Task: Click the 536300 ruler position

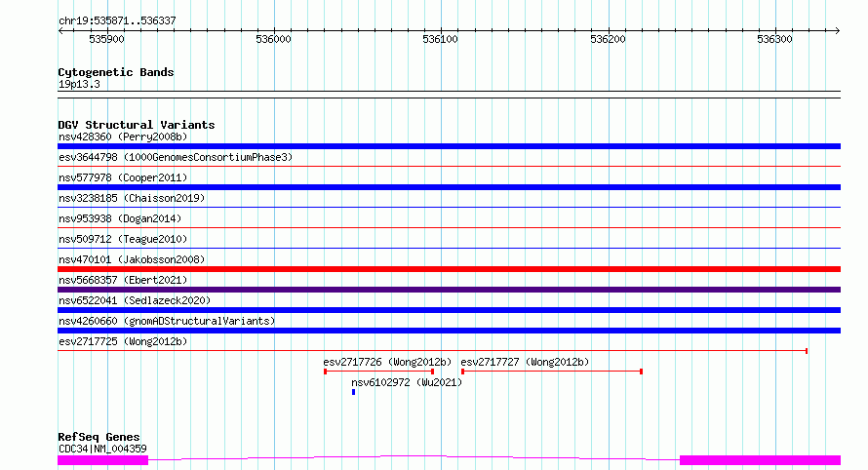Action: (x=775, y=39)
